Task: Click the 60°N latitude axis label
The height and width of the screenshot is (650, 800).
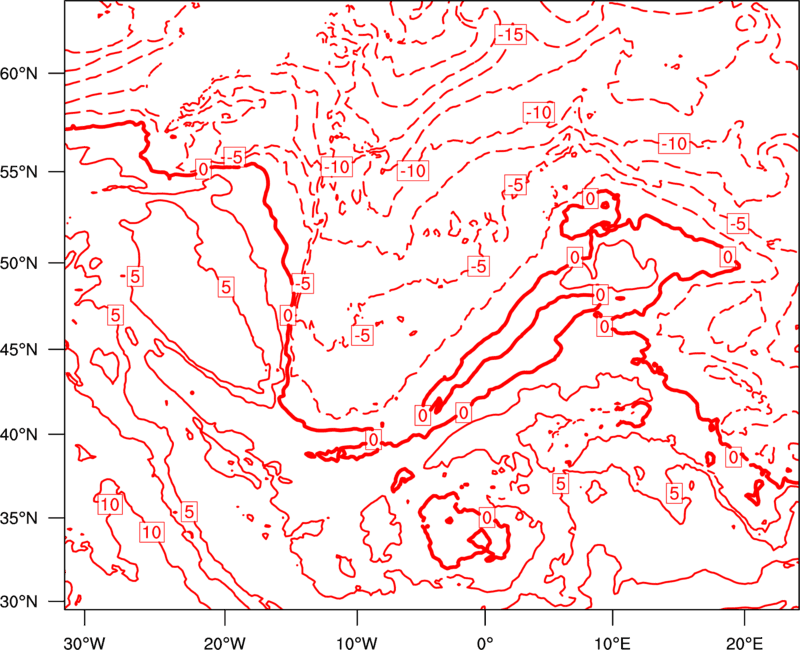Action: tap(19, 74)
